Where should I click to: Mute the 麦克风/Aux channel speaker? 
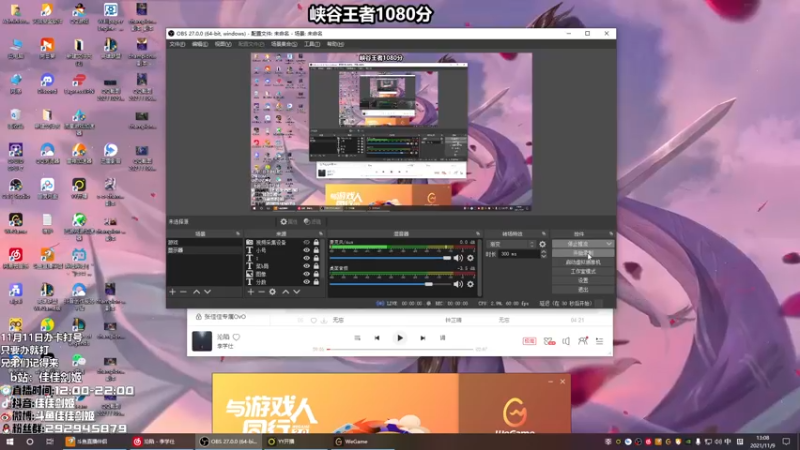[x=458, y=258]
